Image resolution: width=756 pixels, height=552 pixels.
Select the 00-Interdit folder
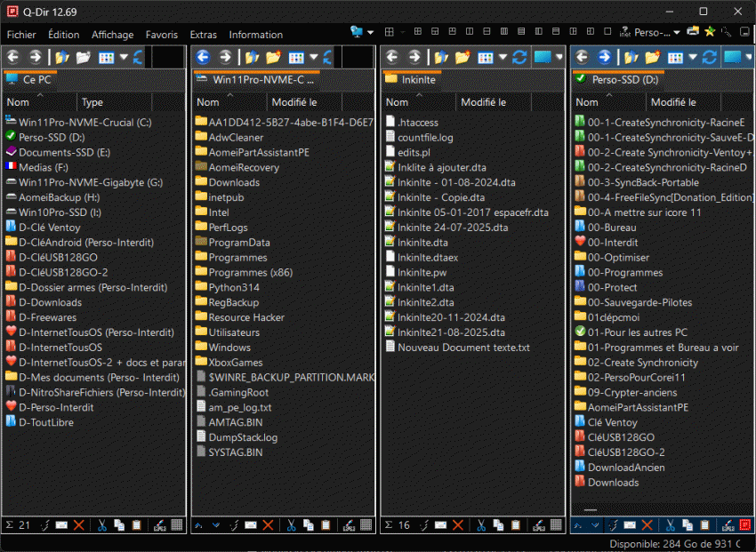coord(606,243)
